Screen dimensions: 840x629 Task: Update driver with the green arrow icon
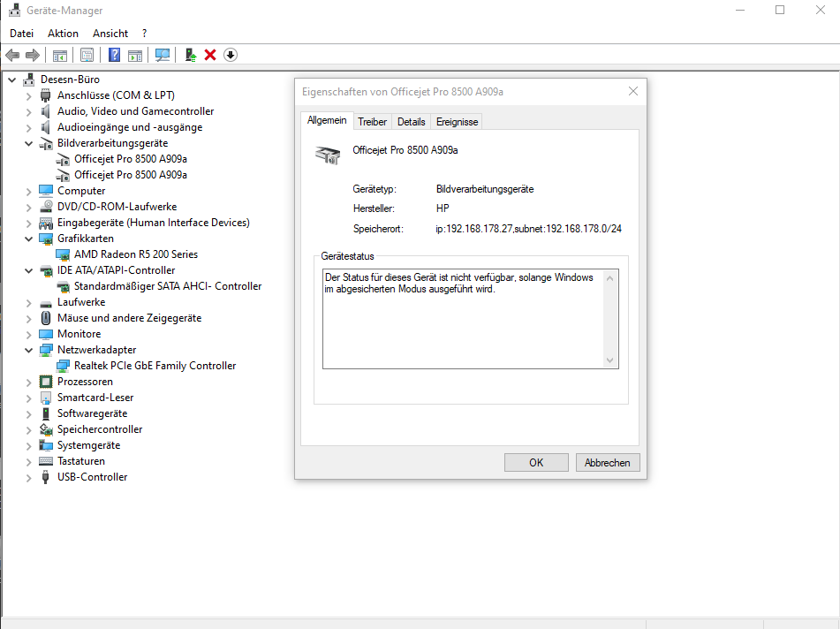(x=190, y=55)
